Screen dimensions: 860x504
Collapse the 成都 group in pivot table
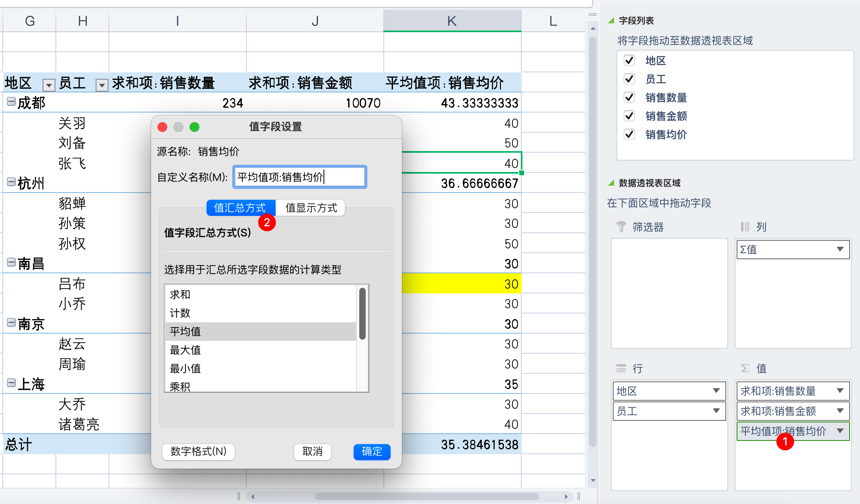click(x=11, y=102)
